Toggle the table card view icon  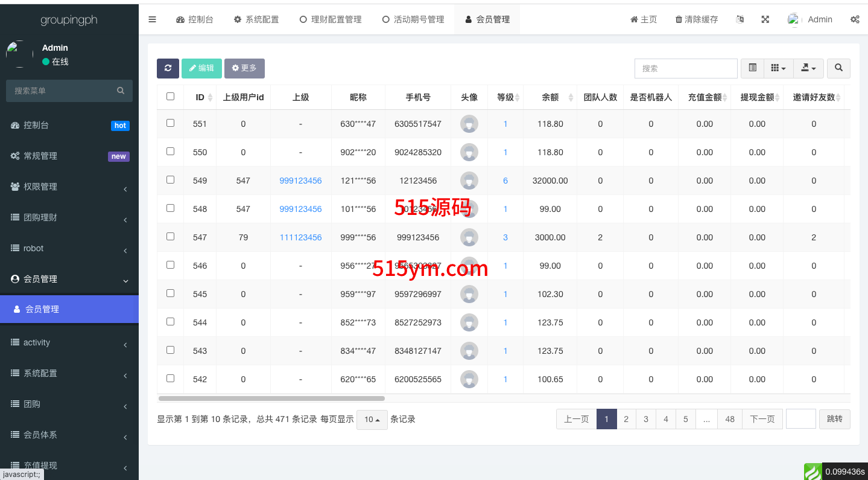[x=752, y=68]
